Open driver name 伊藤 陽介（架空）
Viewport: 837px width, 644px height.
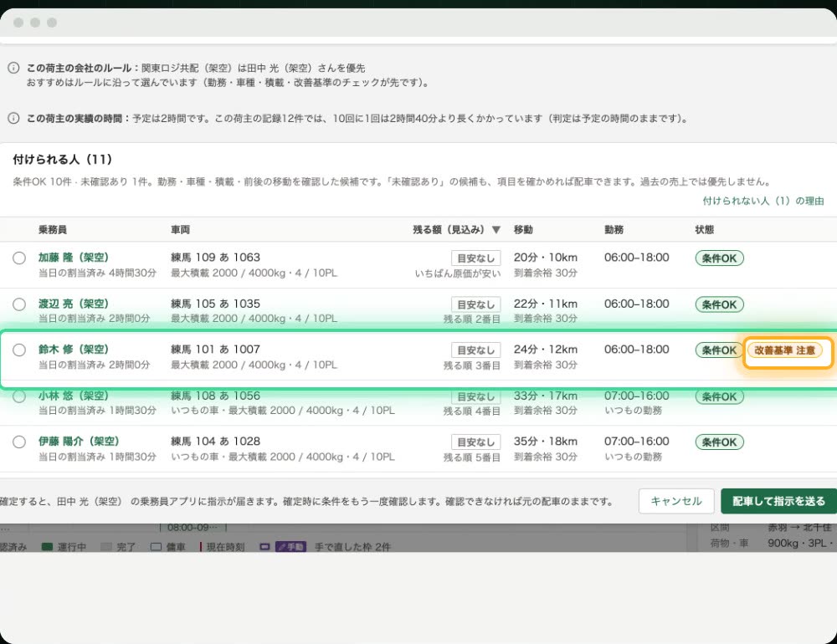[x=79, y=442]
